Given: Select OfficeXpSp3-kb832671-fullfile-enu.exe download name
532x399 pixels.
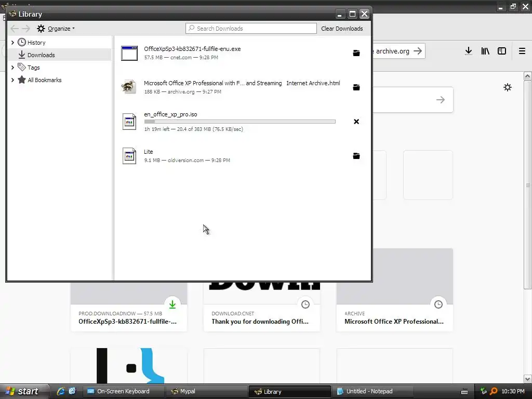Looking at the screenshot, I should (x=192, y=49).
